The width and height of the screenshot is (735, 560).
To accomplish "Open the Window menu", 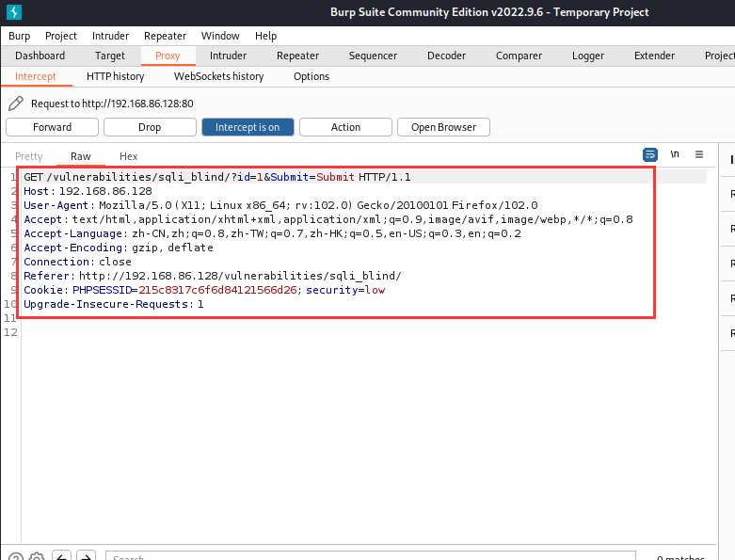I will pyautogui.click(x=220, y=36).
